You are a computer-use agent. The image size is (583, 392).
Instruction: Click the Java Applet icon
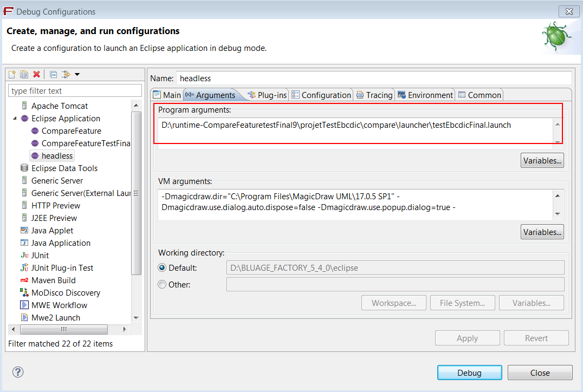[x=24, y=230]
